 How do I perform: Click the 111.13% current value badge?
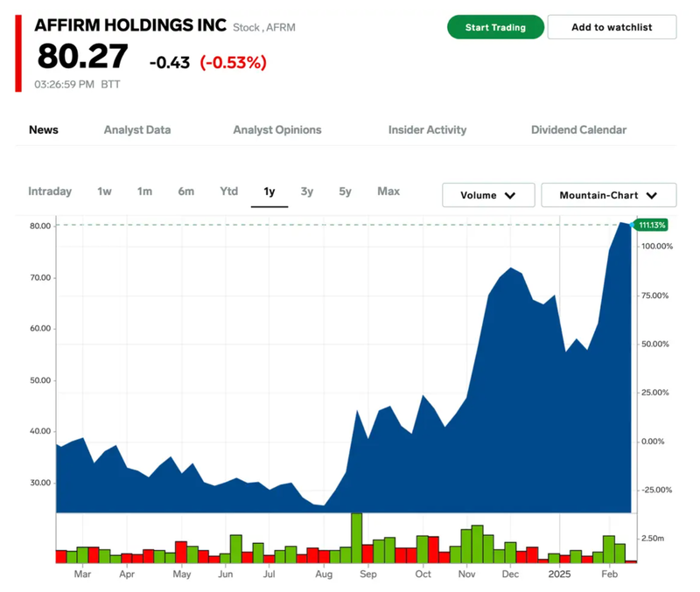(x=651, y=225)
